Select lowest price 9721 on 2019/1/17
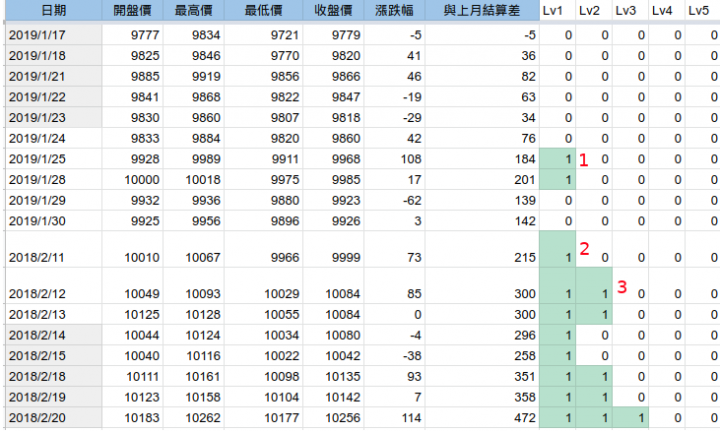This screenshot has height=432, width=720. tap(263, 35)
